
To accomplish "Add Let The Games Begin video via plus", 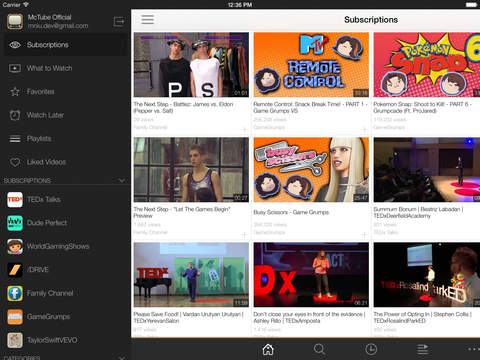I will [x=244, y=235].
